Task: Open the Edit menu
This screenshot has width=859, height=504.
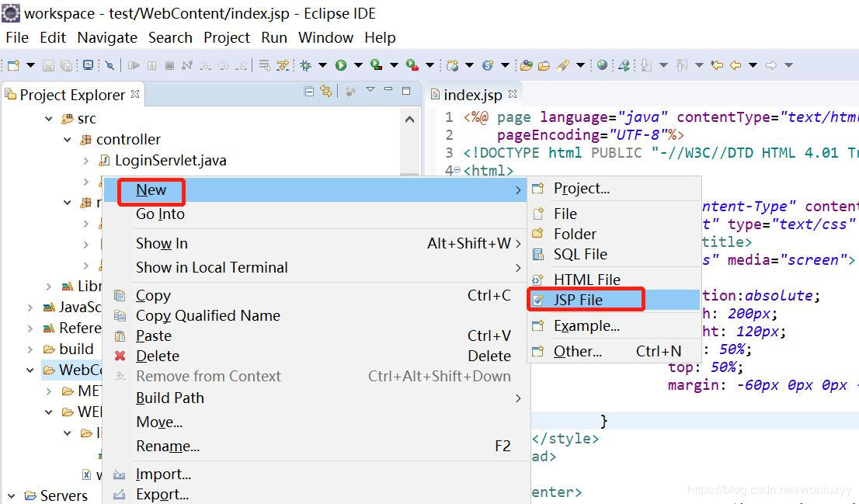Action: pos(53,37)
